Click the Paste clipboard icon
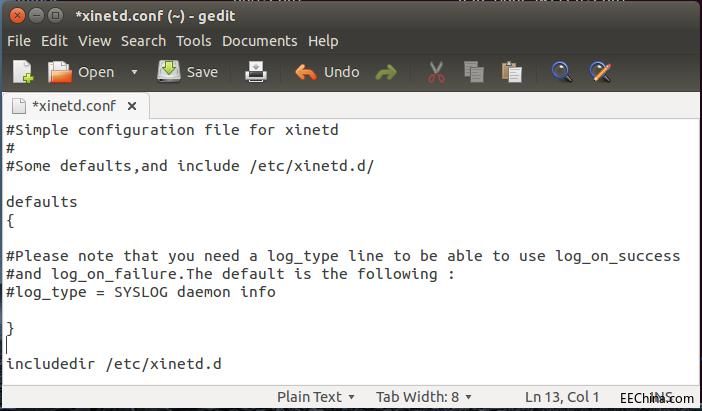Viewport: 702px width, 411px height. click(511, 72)
